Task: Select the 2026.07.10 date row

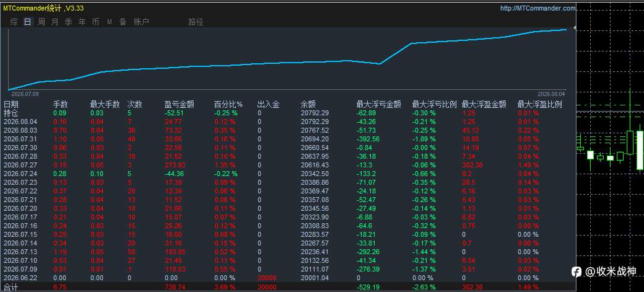Action: pos(20,260)
